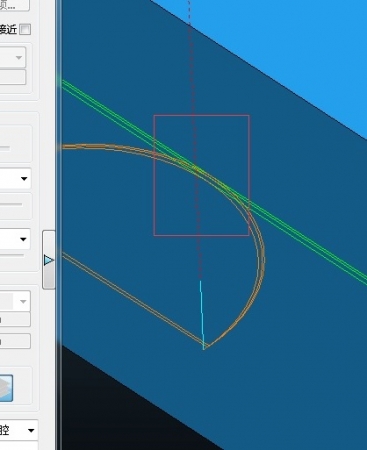This screenshot has height=450, width=367.
Task: Click the vertical splitter between panel and viewport
Action: pyautogui.click(x=59, y=225)
